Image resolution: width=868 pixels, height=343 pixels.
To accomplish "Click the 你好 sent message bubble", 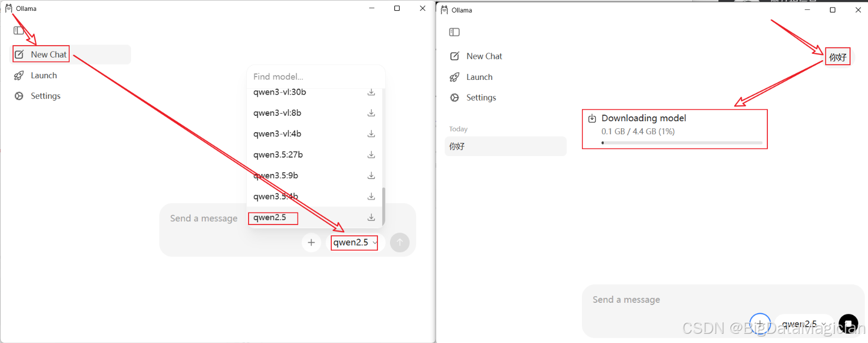I will click(838, 57).
